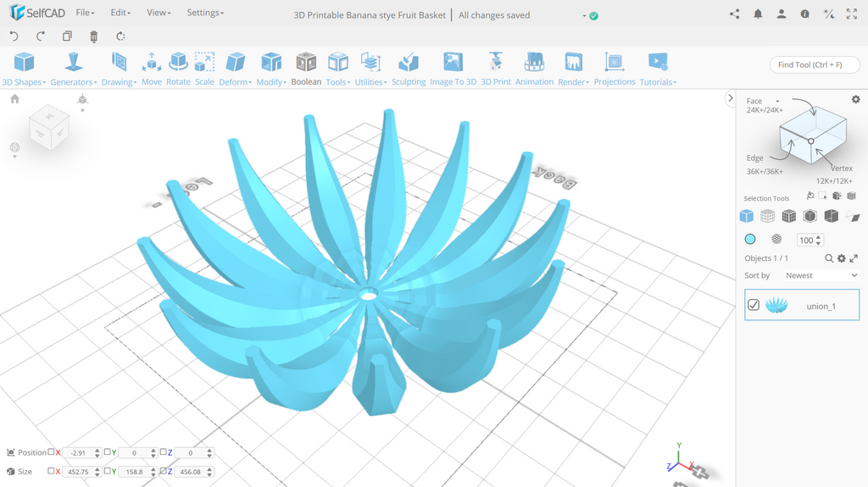The height and width of the screenshot is (487, 868).
Task: Open the Sculpting tool
Action: (x=409, y=69)
